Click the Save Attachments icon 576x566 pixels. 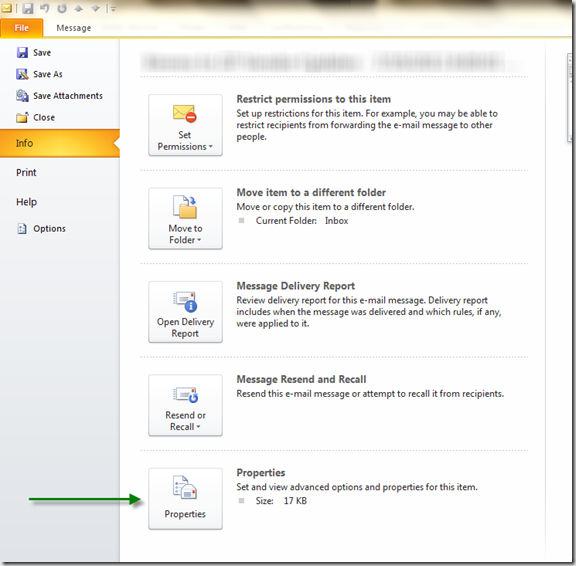pyautogui.click(x=22, y=96)
